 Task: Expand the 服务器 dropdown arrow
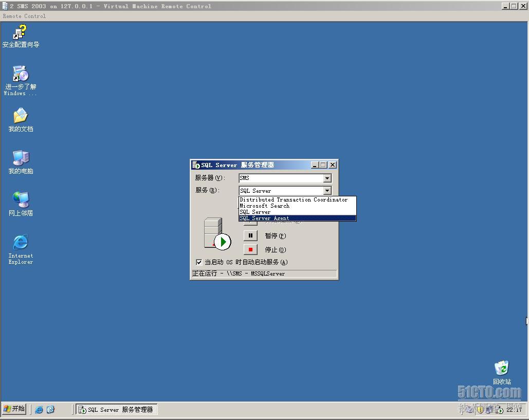coord(327,178)
